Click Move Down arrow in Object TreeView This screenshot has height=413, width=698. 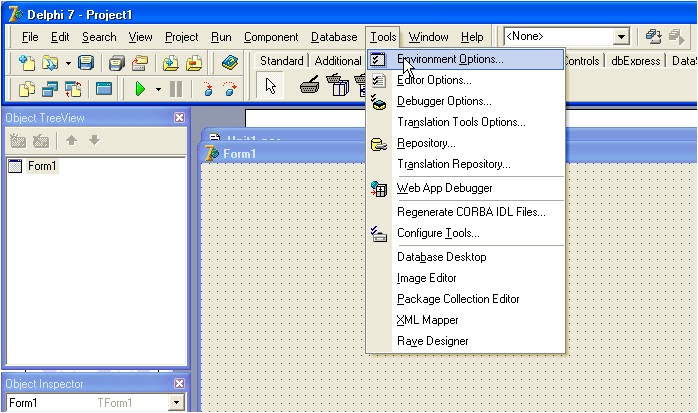[94, 141]
